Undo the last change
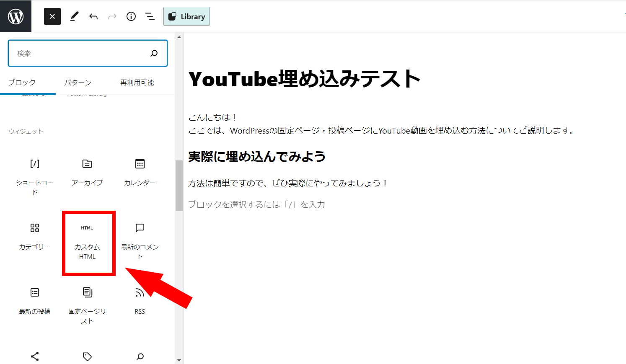 93,16
